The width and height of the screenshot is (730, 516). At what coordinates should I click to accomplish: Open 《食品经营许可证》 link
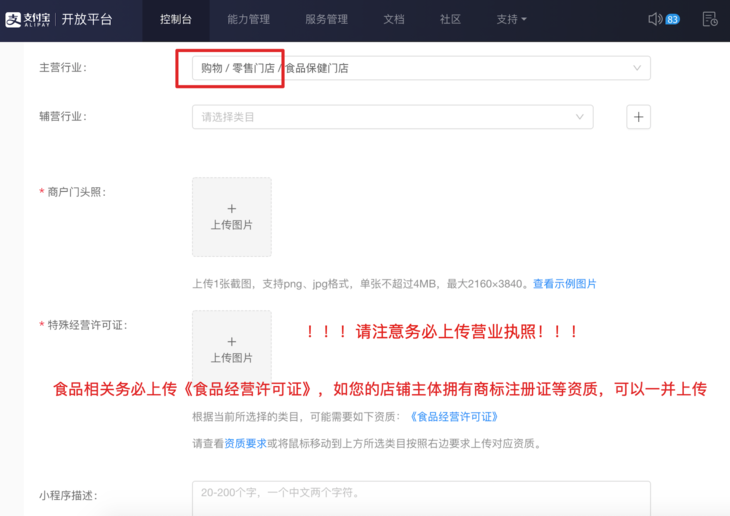[454, 417]
